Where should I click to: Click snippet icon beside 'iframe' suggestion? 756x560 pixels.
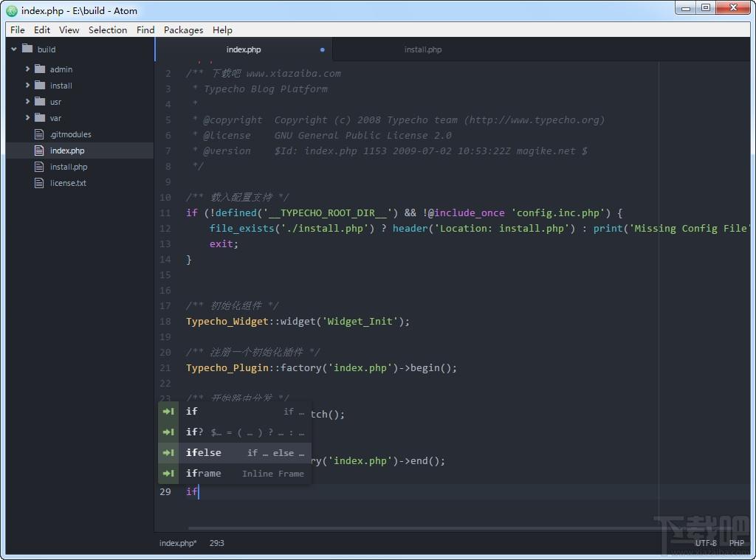[x=168, y=474]
